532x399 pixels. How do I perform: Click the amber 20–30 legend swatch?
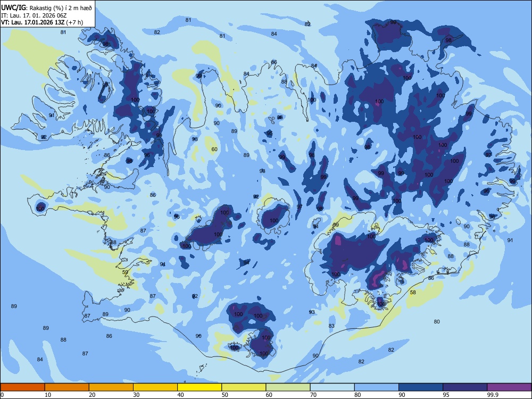coord(111,387)
